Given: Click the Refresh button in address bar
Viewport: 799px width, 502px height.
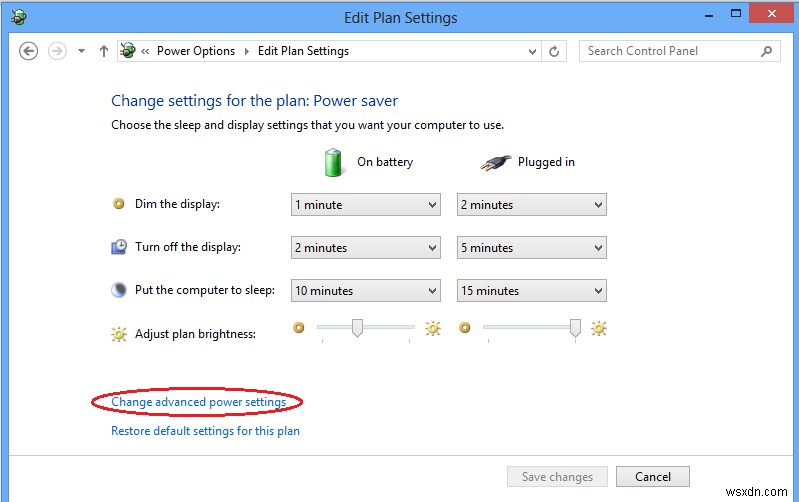Looking at the screenshot, I should (555, 51).
